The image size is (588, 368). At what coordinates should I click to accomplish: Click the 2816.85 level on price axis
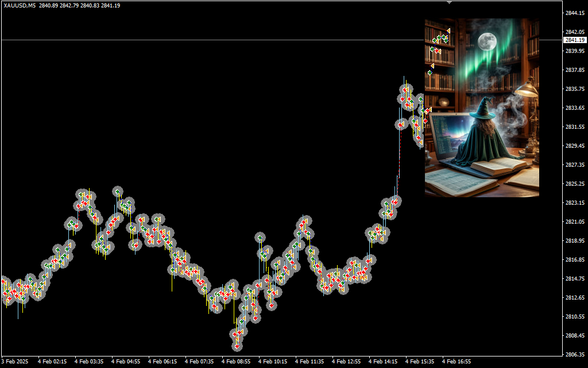coord(574,259)
